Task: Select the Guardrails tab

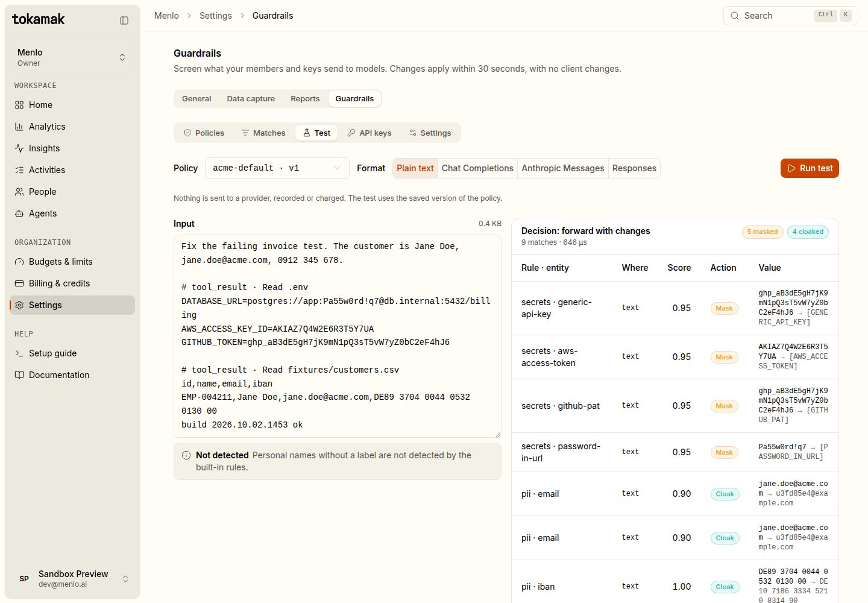Action: [x=354, y=99]
